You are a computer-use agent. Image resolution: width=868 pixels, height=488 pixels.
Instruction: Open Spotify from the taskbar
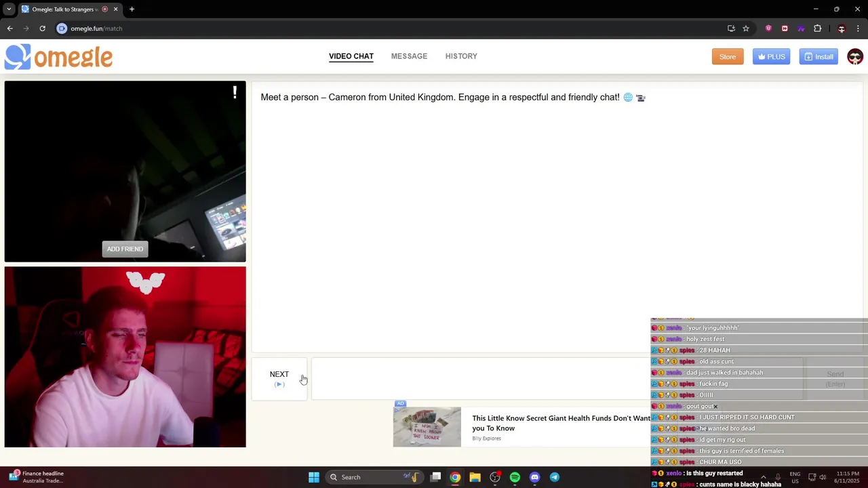(515, 477)
